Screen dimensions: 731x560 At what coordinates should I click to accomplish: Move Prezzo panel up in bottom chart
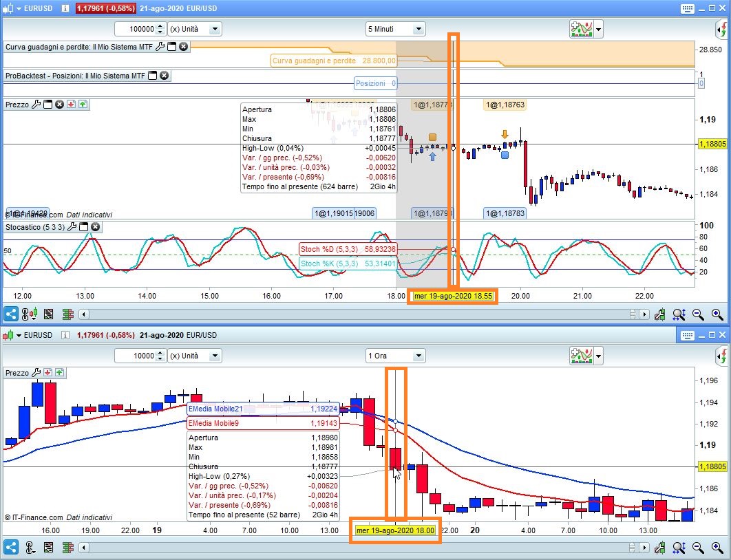[59, 372]
